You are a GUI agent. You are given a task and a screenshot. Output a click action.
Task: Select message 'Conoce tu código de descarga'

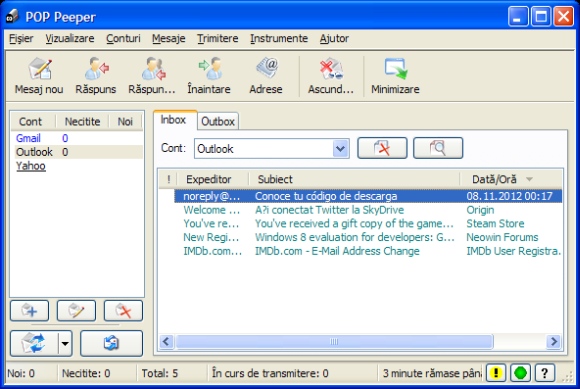(326, 196)
